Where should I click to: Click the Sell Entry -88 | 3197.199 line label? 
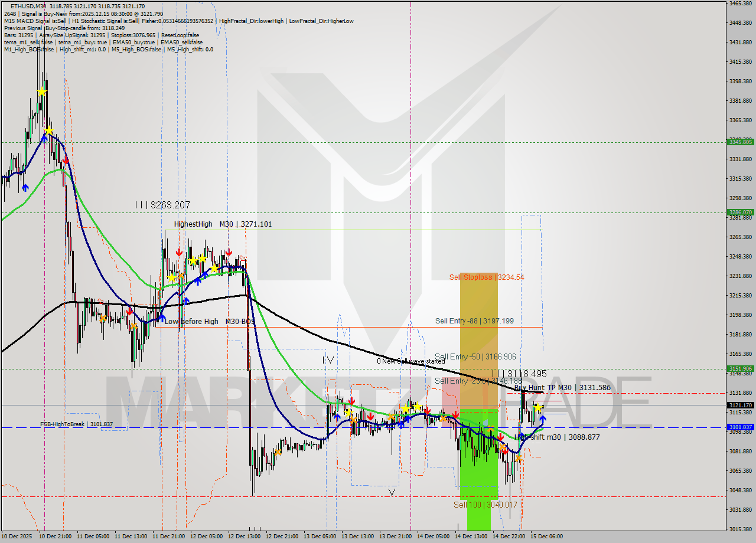pyautogui.click(x=474, y=320)
